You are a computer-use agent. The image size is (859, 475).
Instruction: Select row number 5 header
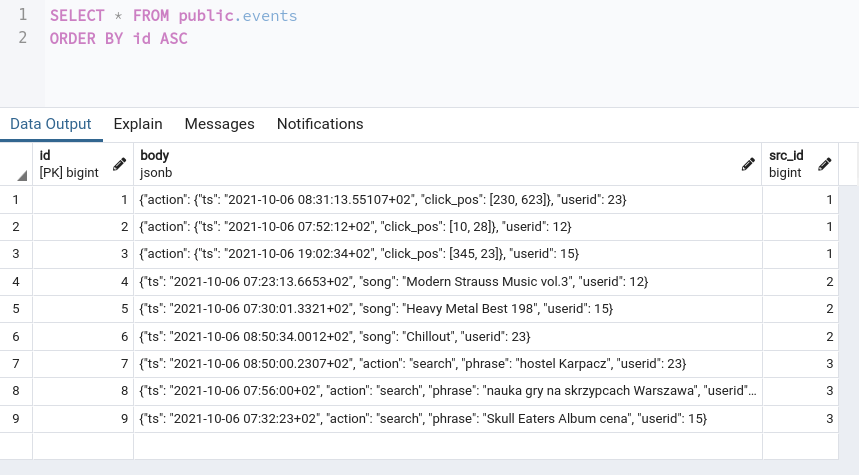(16, 310)
